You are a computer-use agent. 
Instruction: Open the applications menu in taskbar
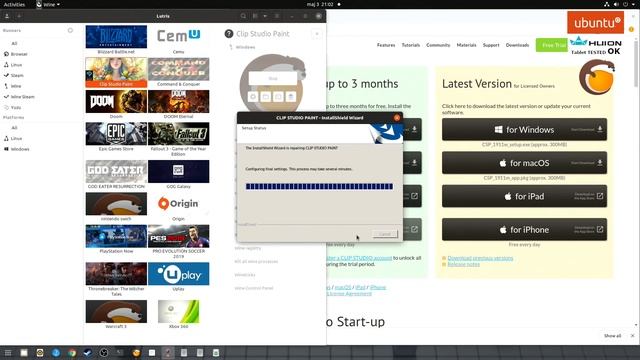click(8, 353)
